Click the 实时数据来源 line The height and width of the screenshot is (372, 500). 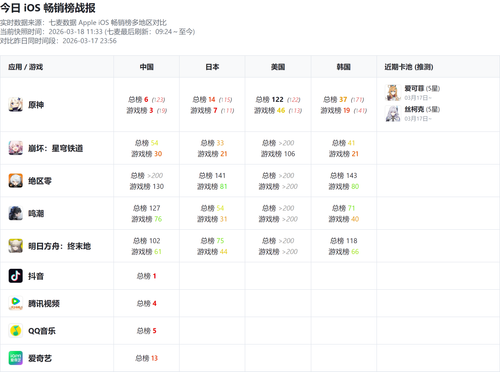tap(83, 23)
